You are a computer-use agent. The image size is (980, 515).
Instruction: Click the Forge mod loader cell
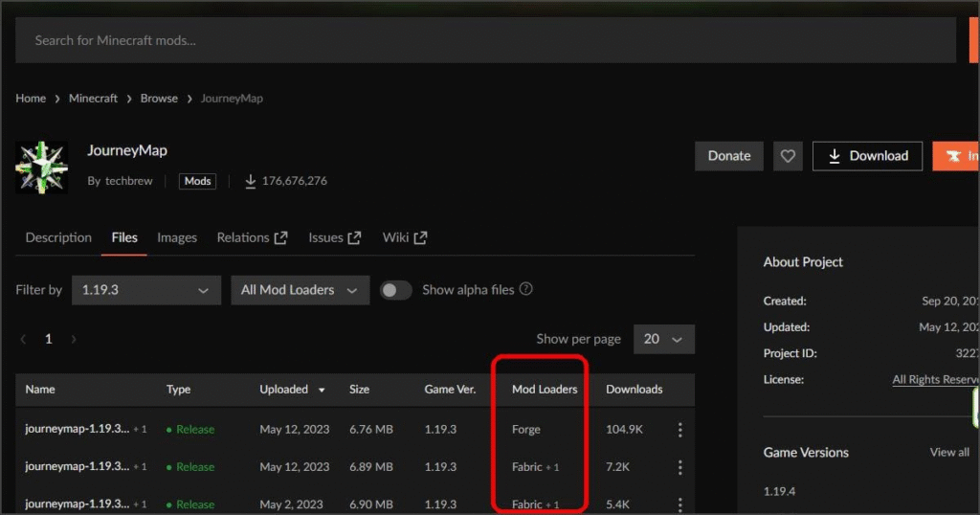click(526, 430)
